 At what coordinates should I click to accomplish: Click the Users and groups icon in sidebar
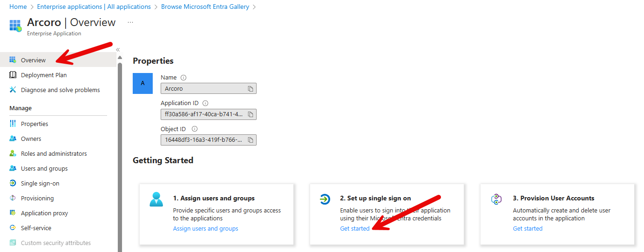pyautogui.click(x=13, y=168)
